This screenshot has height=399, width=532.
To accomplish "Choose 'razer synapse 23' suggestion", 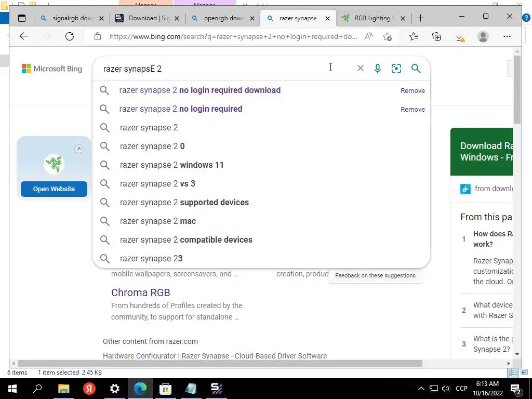I will tap(261, 258).
